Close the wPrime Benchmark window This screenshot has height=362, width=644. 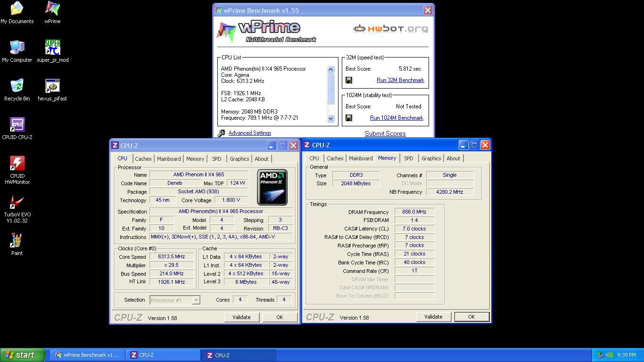pyautogui.click(x=428, y=10)
